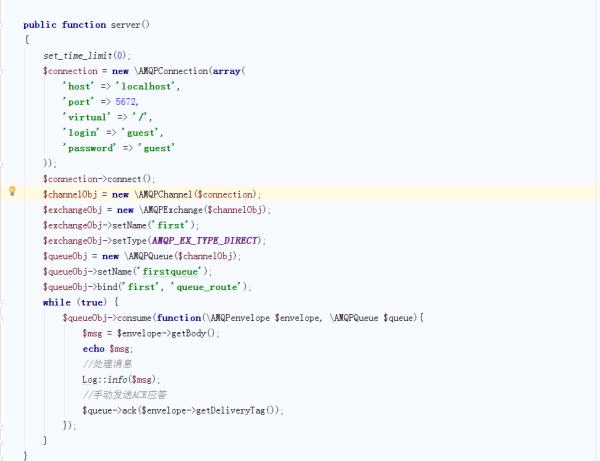Click \AMQPQueue in the $queueObj assignment
600x461 pixels.
[149, 256]
